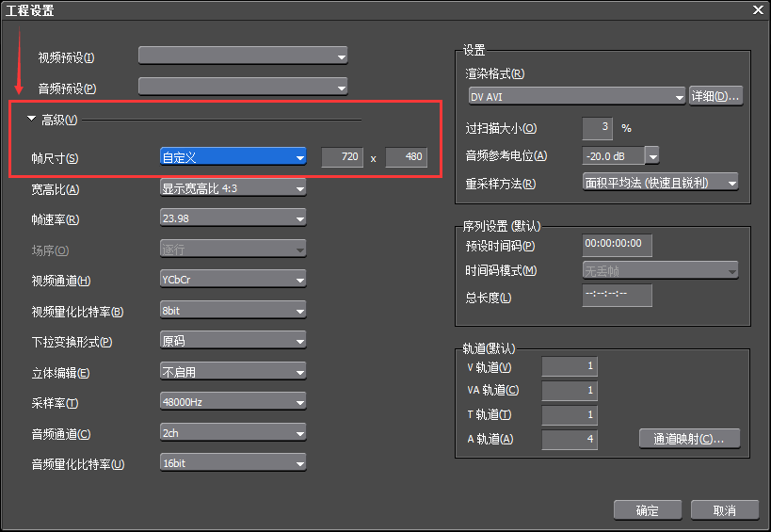Screen dimensions: 771x532
Task: Open the 渲染格式 DV AVI dropdown
Action: point(576,96)
